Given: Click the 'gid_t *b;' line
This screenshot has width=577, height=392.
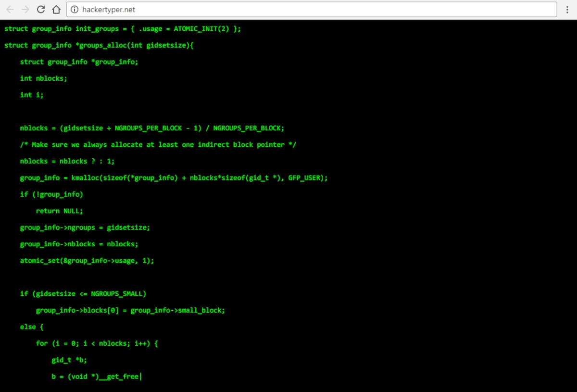Looking at the screenshot, I should [69, 360].
